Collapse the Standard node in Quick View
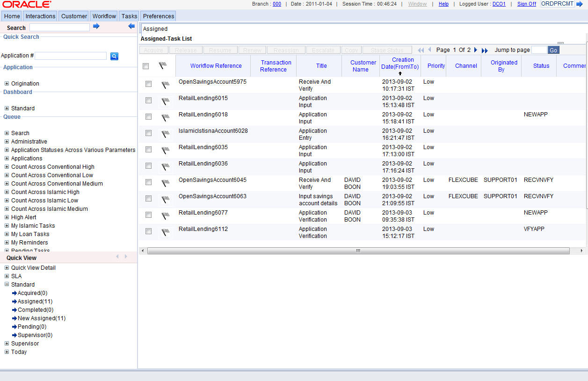Viewport: 588px width, 381px height. [7, 285]
